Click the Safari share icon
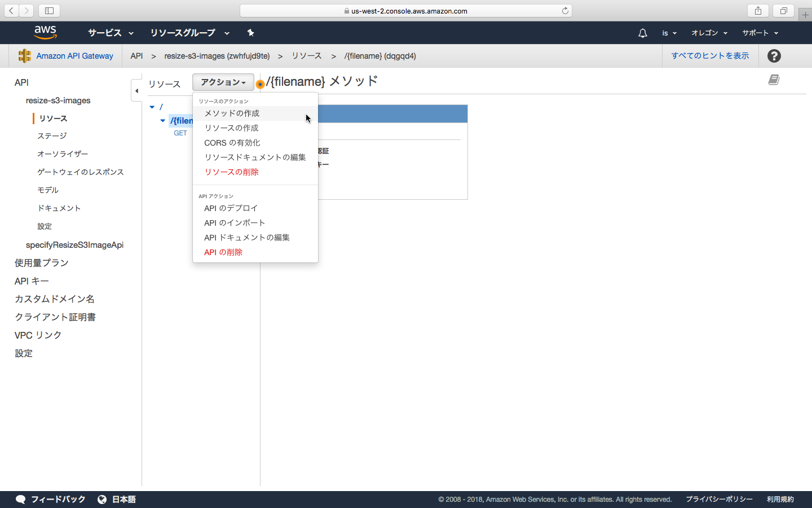Viewport: 812px width, 508px height. [758, 11]
